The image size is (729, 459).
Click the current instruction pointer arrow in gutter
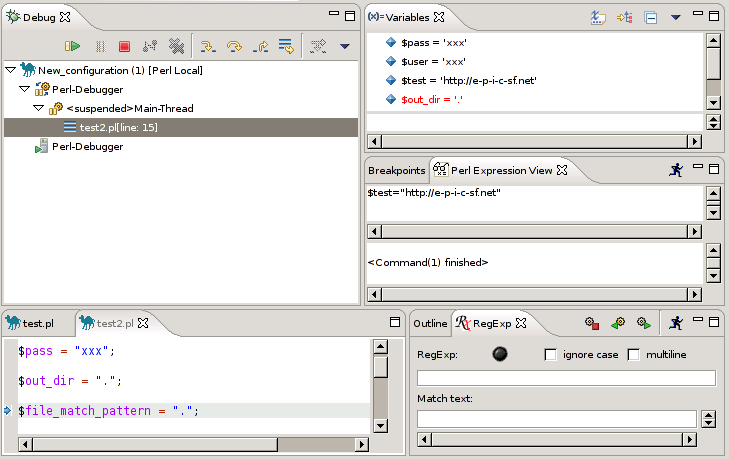(x=7, y=411)
